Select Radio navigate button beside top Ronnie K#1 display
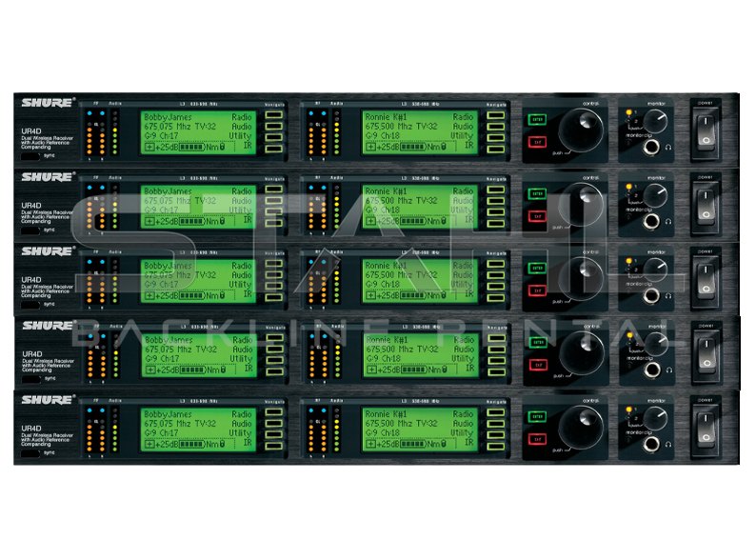 (496, 115)
